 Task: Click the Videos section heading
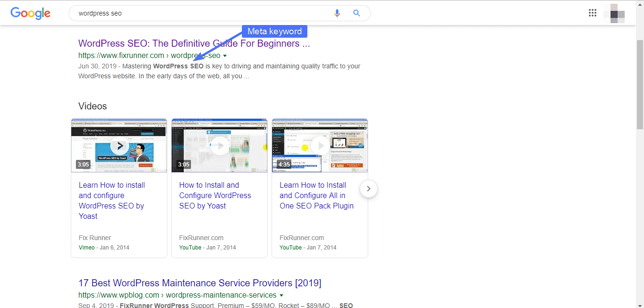pos(92,106)
